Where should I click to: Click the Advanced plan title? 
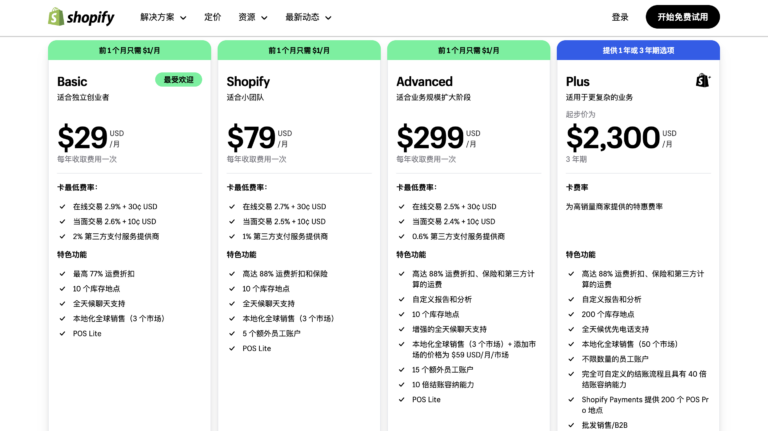click(x=424, y=81)
